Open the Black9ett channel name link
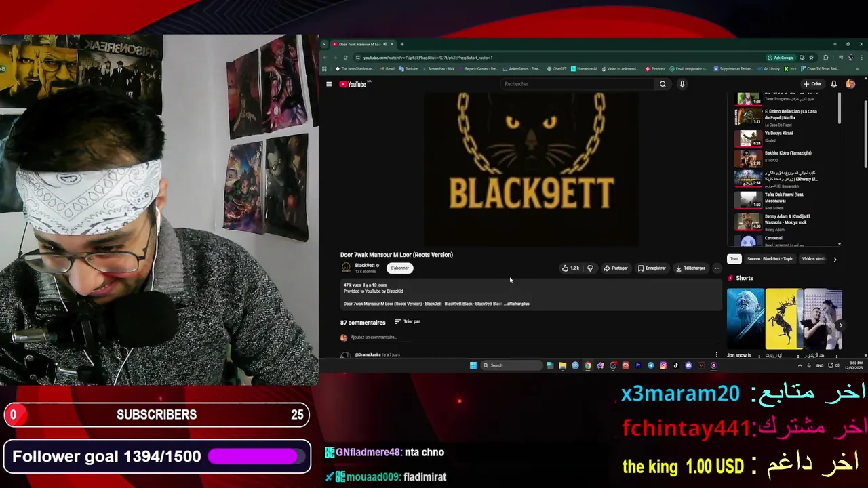The width and height of the screenshot is (868, 488). click(x=365, y=265)
